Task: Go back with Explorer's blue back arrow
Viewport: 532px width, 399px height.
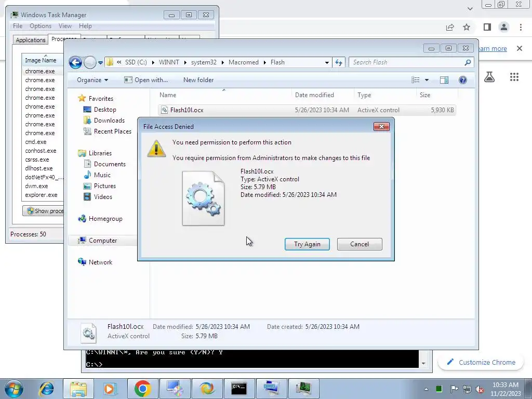Action: (75, 62)
